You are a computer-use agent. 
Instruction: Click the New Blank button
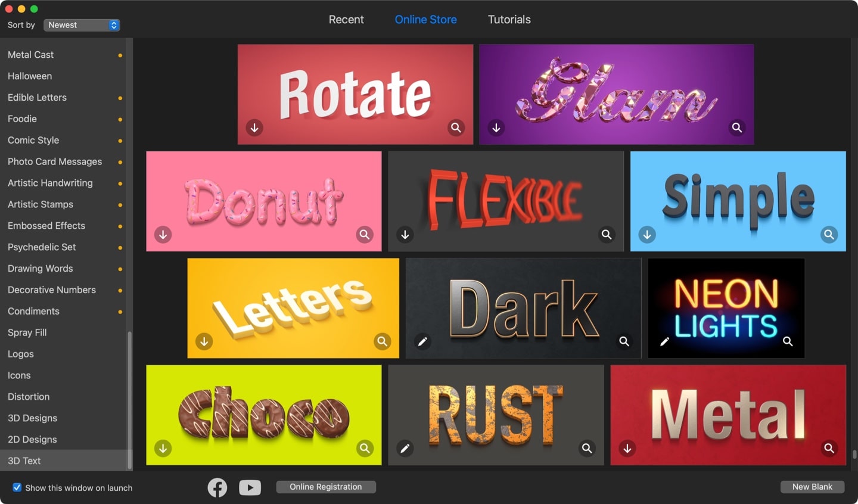pyautogui.click(x=812, y=487)
